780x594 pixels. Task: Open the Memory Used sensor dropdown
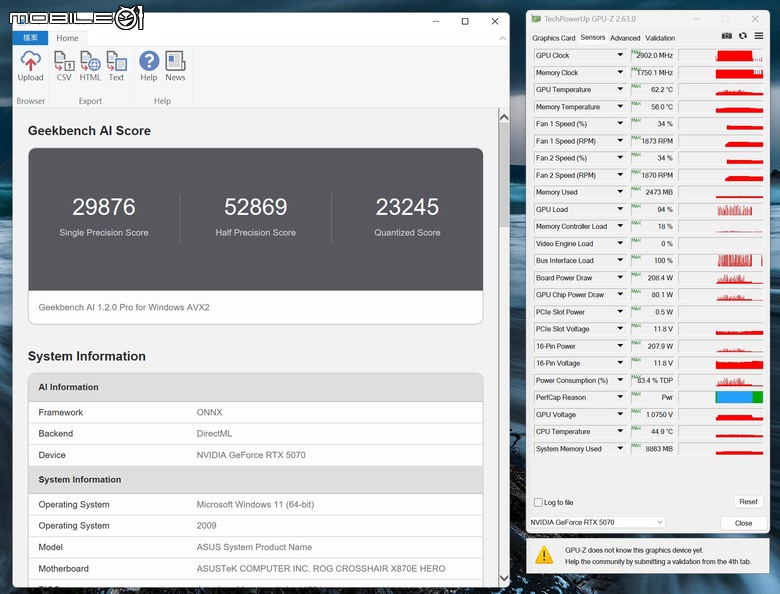tap(620, 192)
